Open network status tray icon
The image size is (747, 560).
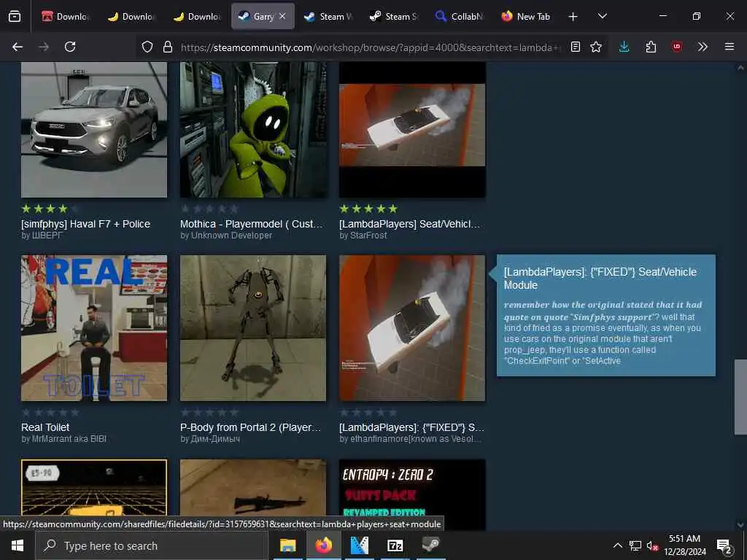pyautogui.click(x=635, y=545)
